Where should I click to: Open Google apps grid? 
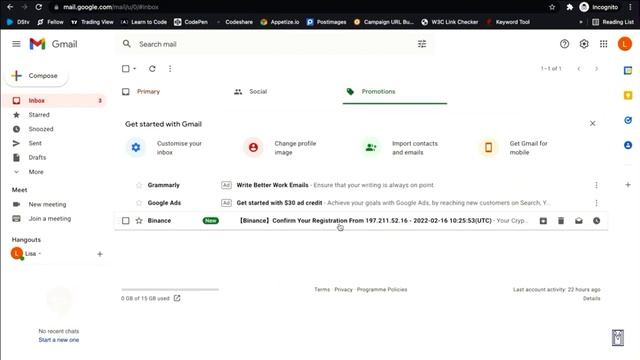pyautogui.click(x=604, y=44)
